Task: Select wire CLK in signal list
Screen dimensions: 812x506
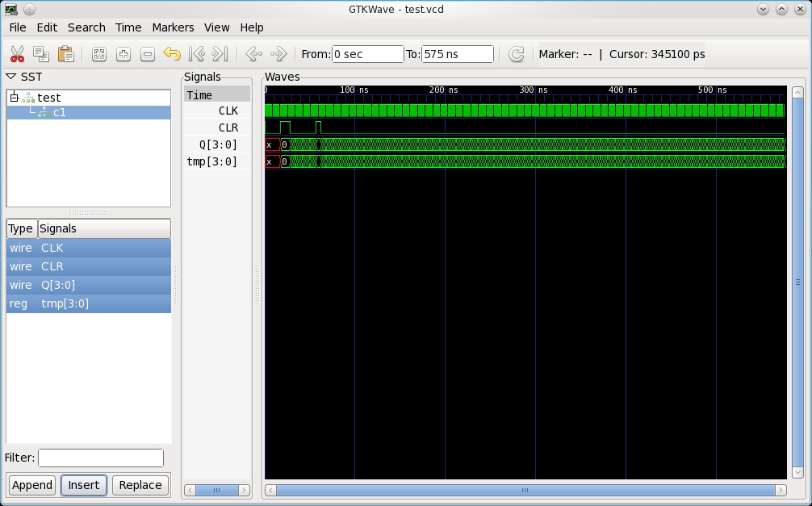Action: [89, 248]
